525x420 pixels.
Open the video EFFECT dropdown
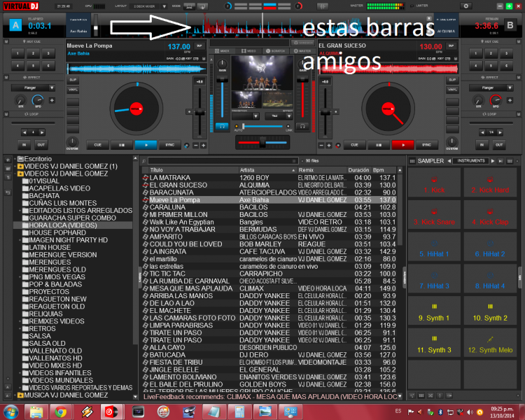288,116
